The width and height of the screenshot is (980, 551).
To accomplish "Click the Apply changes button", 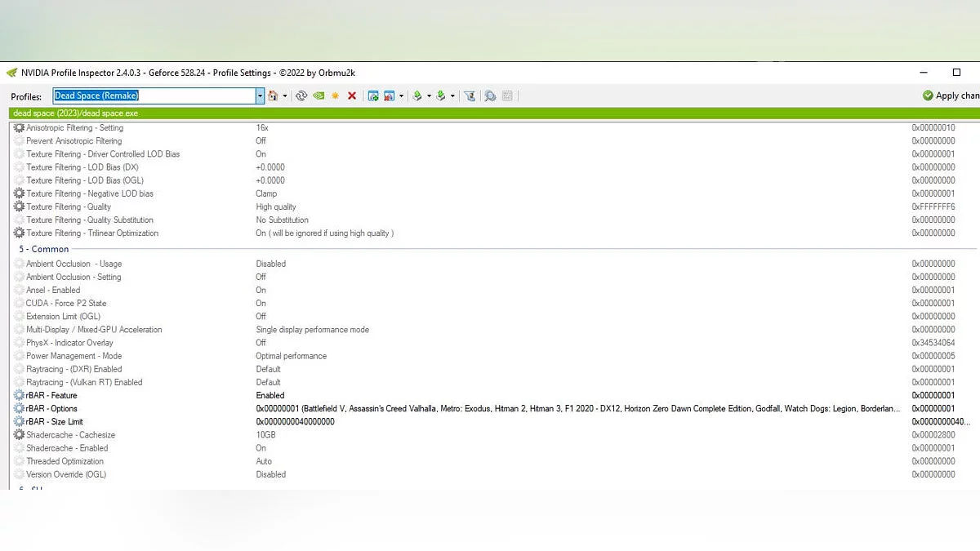I will click(951, 96).
